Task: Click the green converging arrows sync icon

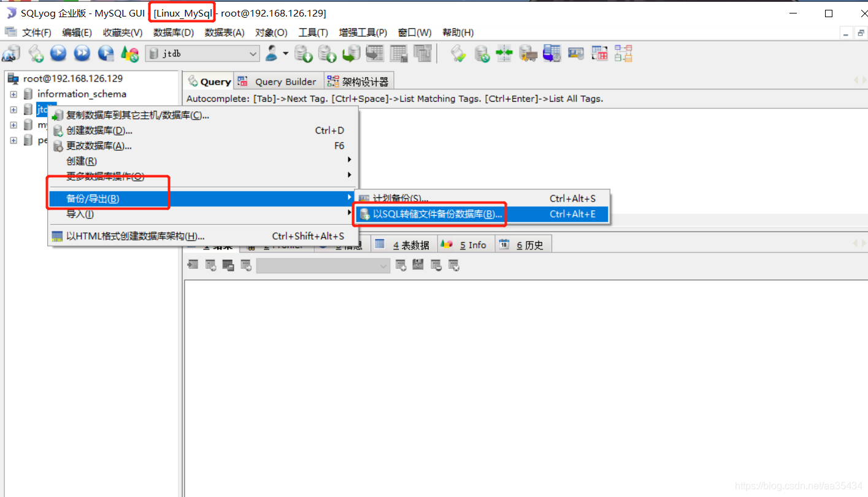Action: click(x=504, y=54)
